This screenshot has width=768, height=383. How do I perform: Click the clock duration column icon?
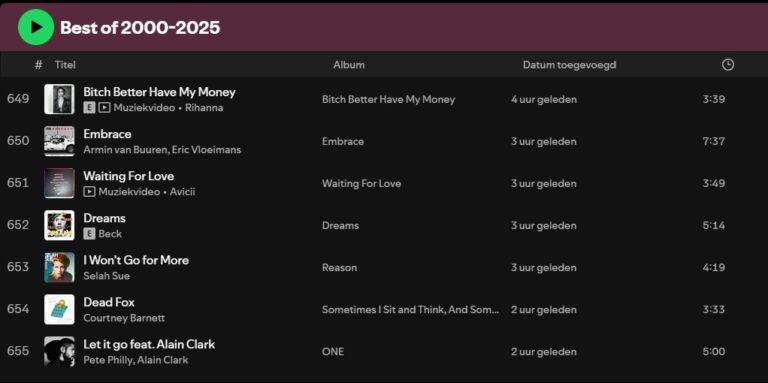728,65
